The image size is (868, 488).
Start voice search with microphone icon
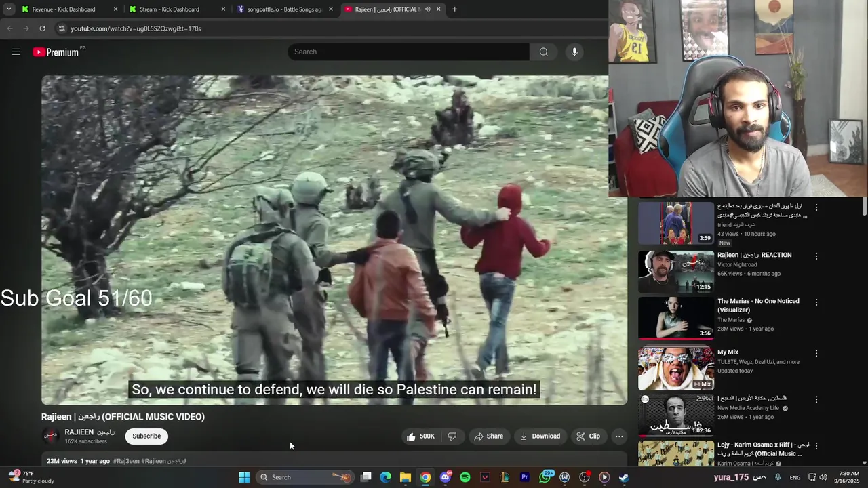pos(574,52)
